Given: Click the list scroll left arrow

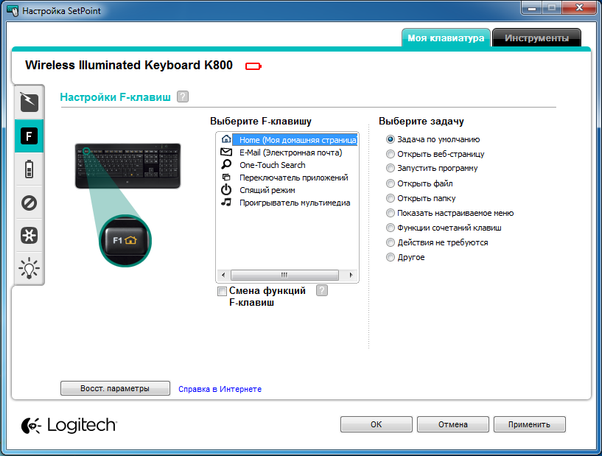Looking at the screenshot, I should click(223, 275).
